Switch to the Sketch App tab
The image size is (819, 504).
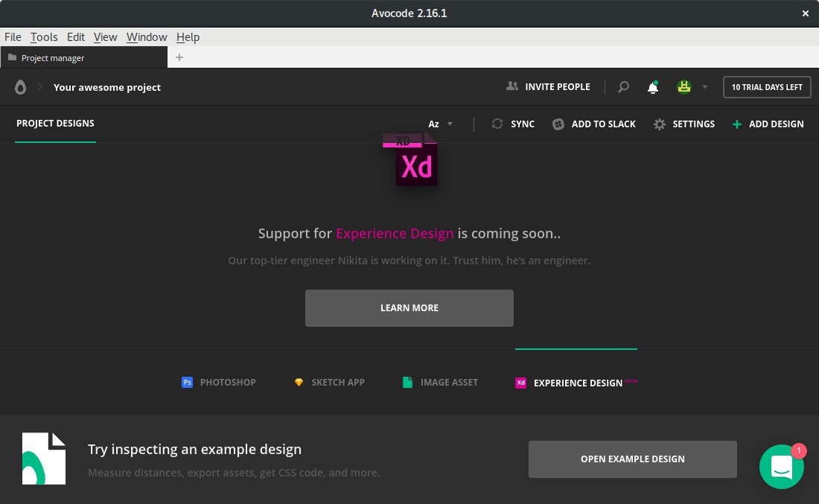[338, 383]
